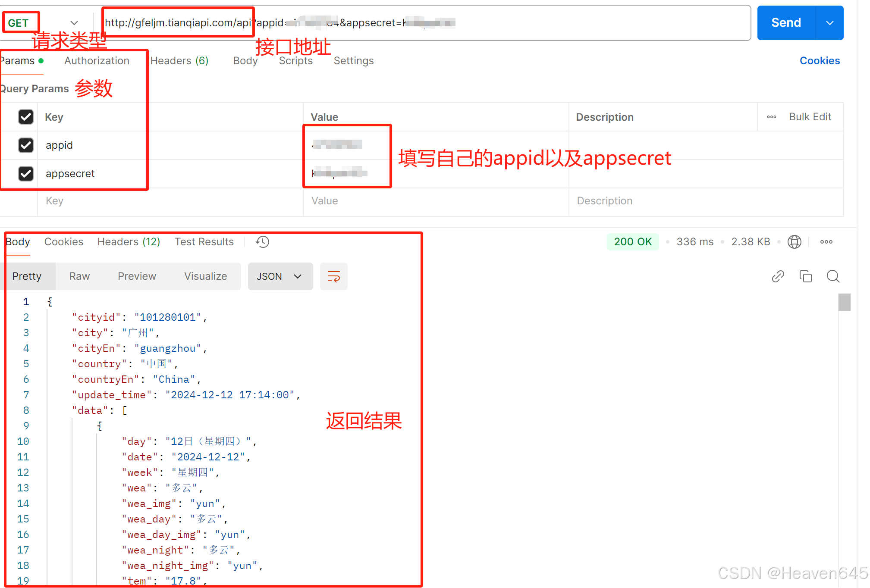Select the Raw response view tab
The width and height of the screenshot is (870, 588).
pyautogui.click(x=79, y=276)
